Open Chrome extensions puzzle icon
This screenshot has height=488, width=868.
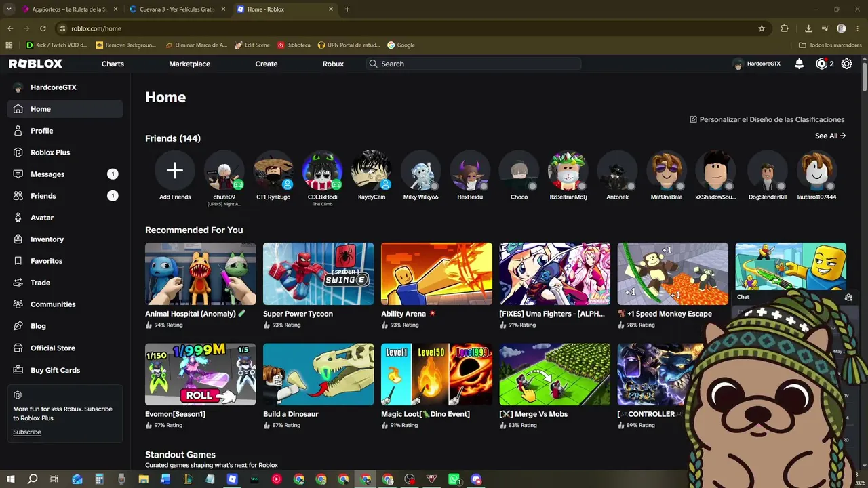785,28
